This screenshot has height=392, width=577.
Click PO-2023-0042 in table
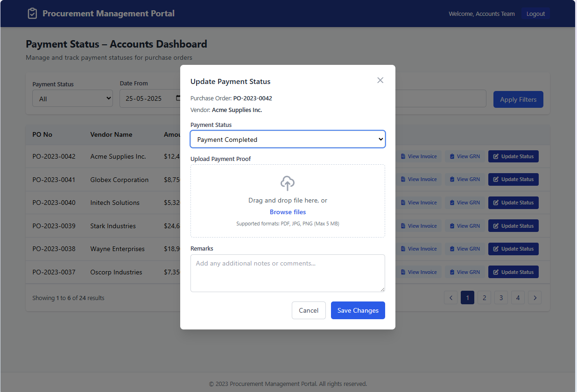click(x=54, y=156)
